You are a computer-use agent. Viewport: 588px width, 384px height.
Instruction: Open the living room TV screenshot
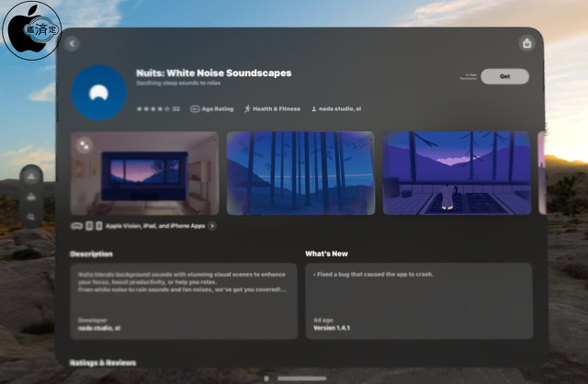tap(145, 174)
